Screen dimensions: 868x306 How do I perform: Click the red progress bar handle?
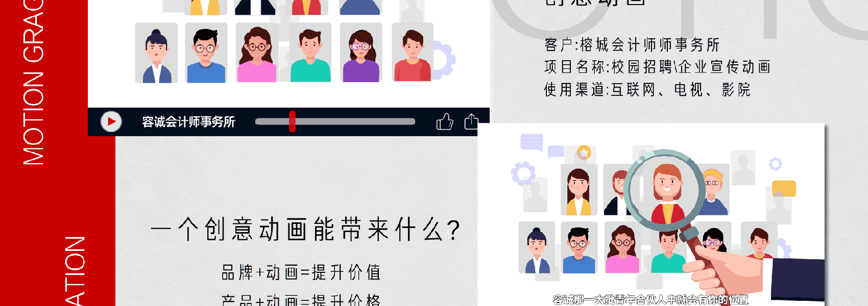(292, 121)
